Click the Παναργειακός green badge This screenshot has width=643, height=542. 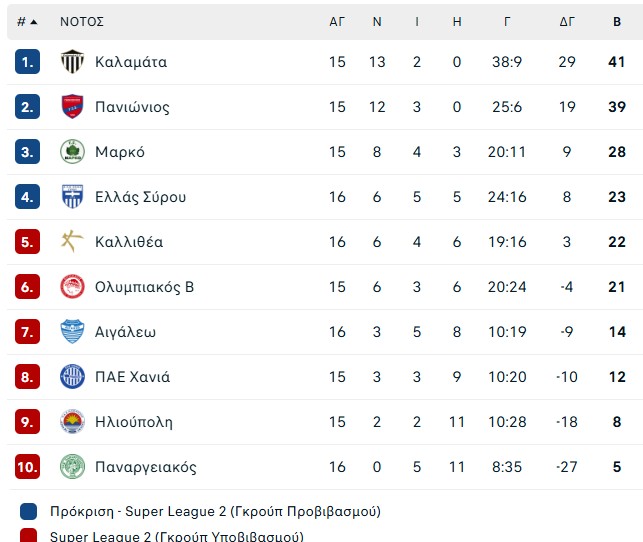pyautogui.click(x=72, y=467)
